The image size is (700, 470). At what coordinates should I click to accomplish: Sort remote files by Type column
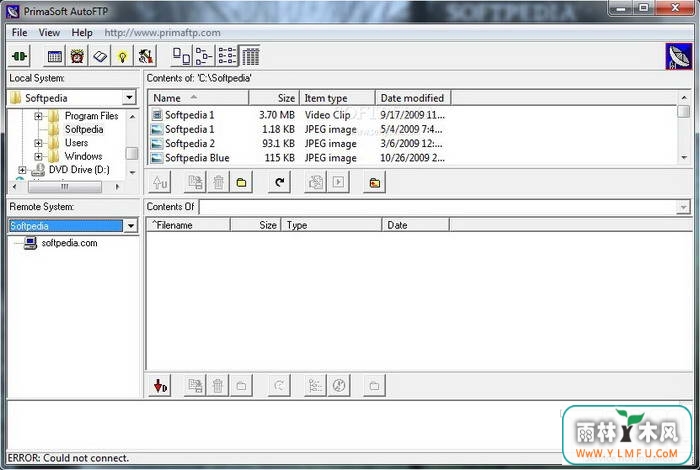click(x=331, y=225)
